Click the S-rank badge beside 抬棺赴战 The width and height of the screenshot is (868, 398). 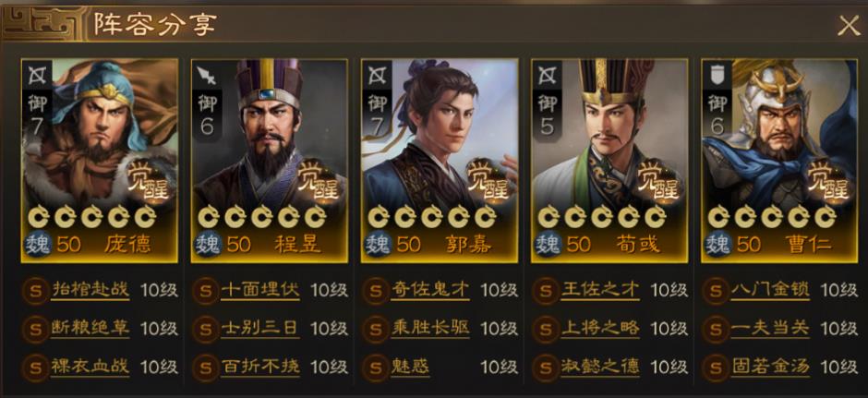(35, 290)
